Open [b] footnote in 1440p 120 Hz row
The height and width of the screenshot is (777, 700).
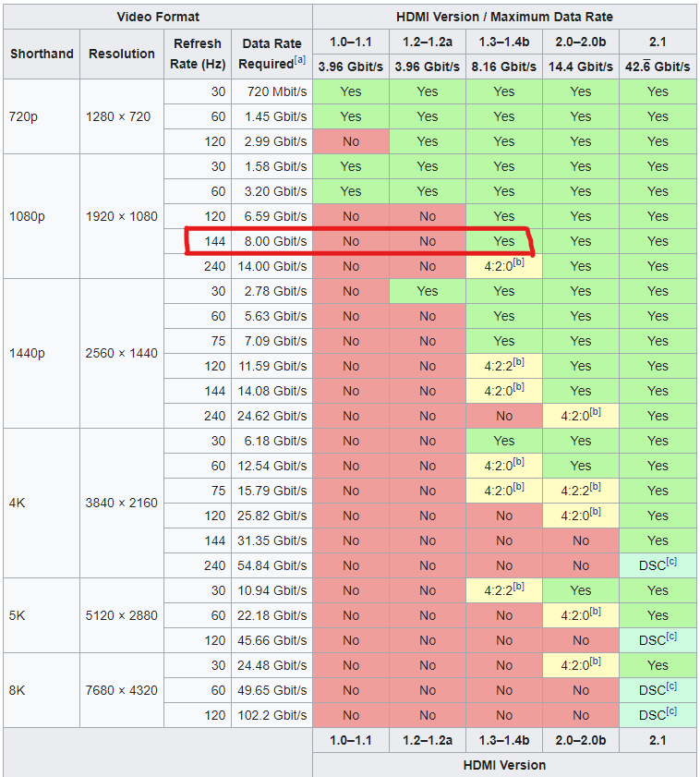tap(518, 362)
